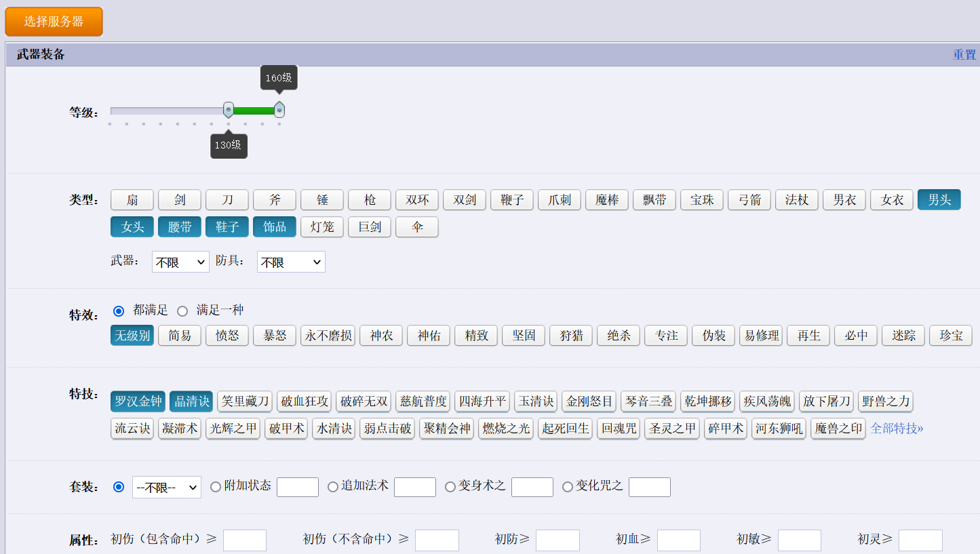Deselect the 饰品 equipment type filter
Image resolution: width=980 pixels, height=554 pixels.
tap(274, 226)
